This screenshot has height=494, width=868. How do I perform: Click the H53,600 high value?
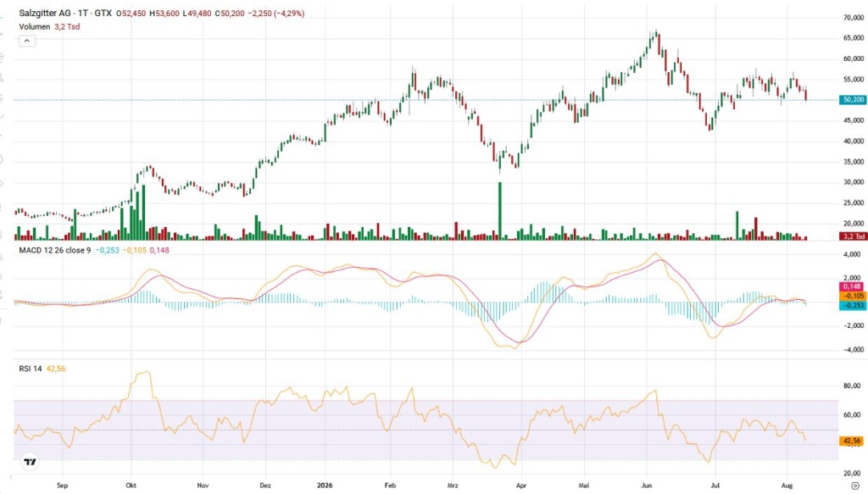(164, 14)
